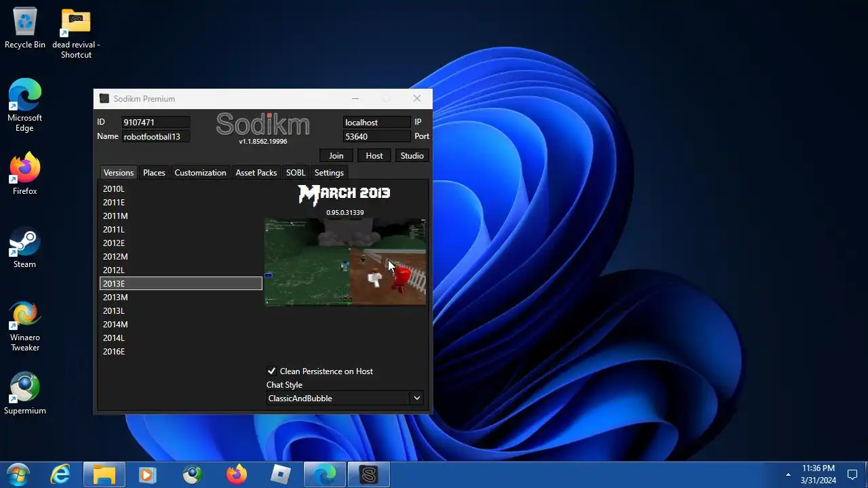
Task: Click the Sodikm window title bar icon
Action: tap(104, 99)
